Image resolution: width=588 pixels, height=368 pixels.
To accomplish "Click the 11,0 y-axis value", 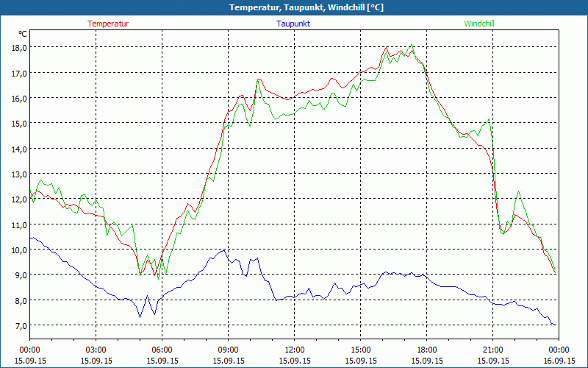I will point(20,225).
